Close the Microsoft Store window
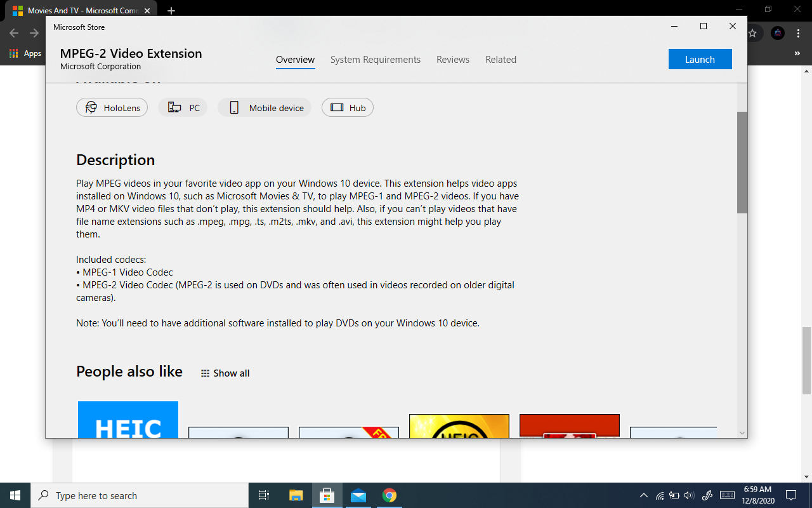 click(733, 26)
